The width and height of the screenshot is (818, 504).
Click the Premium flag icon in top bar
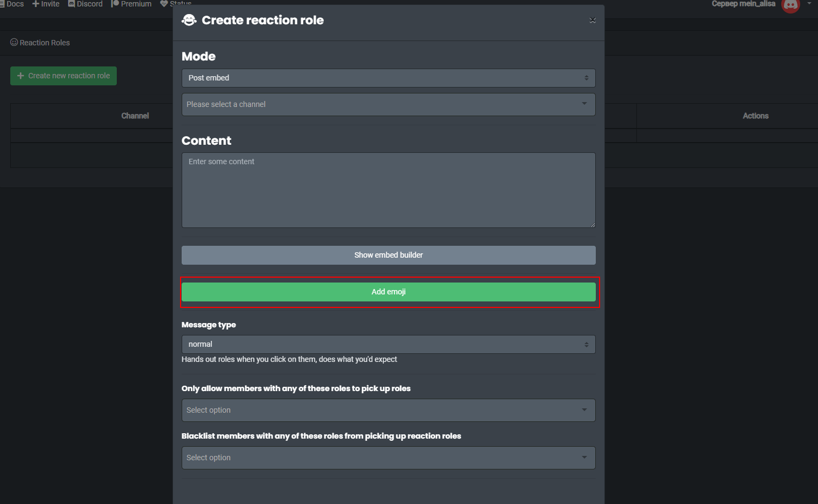click(x=115, y=4)
